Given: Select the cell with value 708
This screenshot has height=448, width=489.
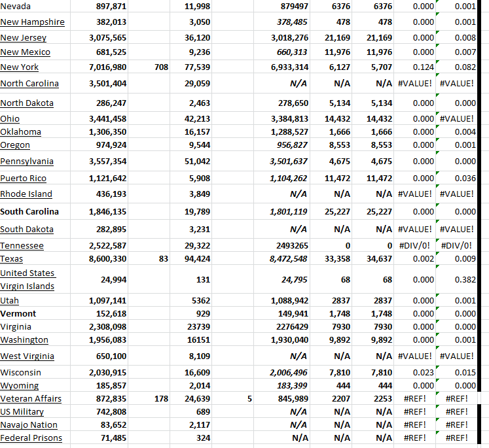Looking at the screenshot, I should (x=162, y=67).
